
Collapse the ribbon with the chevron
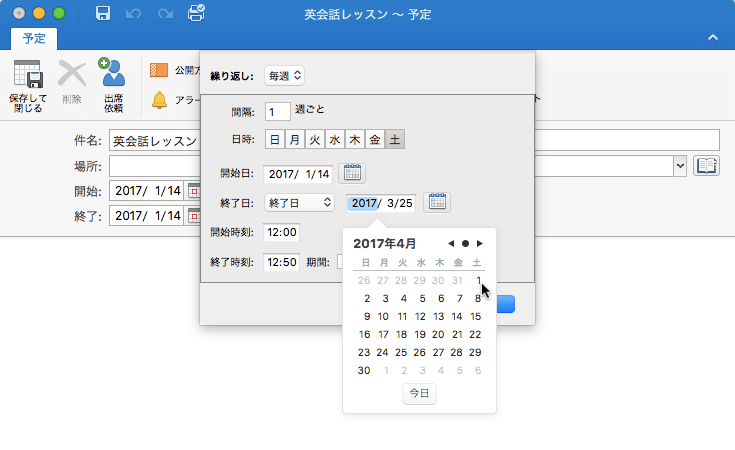(712, 38)
